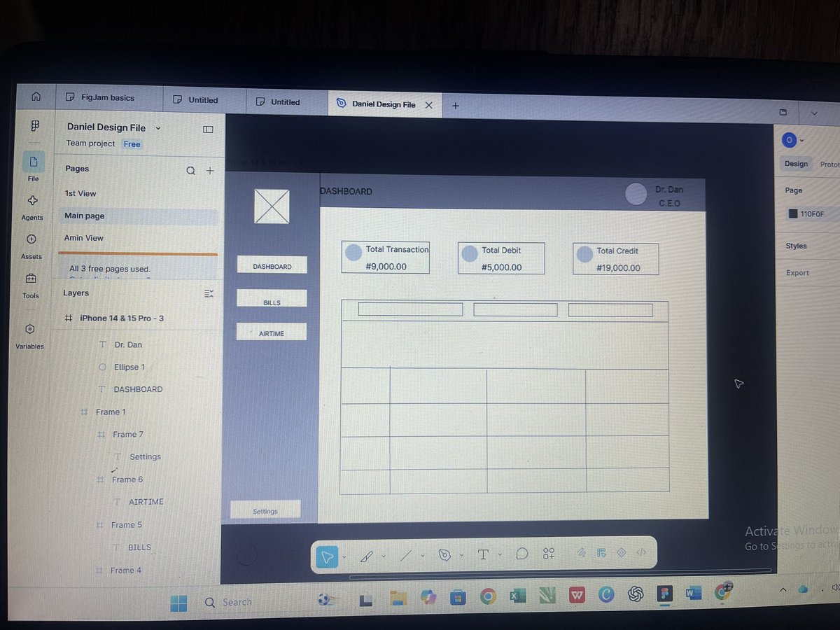
Task: Open the Pen tool dropdown arrow
Action: (x=461, y=555)
